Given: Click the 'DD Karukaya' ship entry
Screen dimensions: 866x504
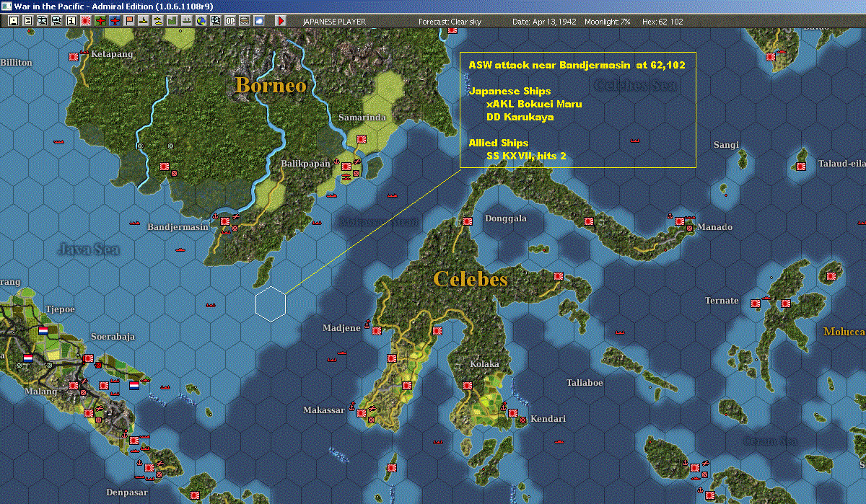Looking at the screenshot, I should pos(520,117).
